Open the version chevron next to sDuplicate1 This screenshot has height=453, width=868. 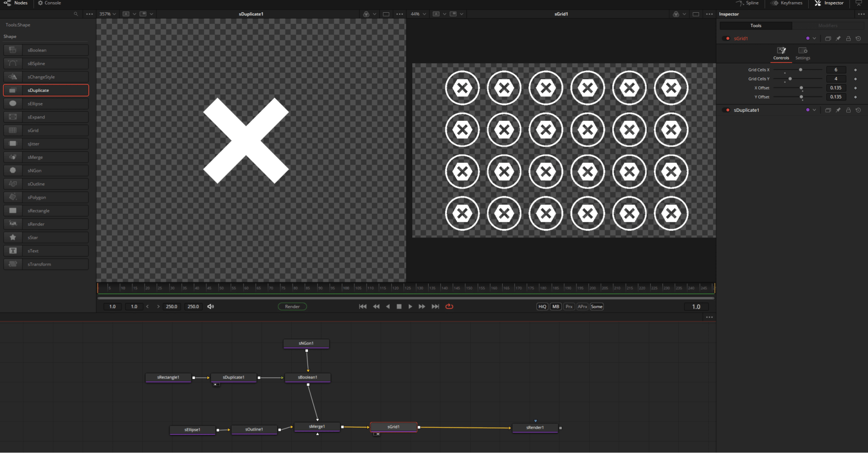coord(814,110)
